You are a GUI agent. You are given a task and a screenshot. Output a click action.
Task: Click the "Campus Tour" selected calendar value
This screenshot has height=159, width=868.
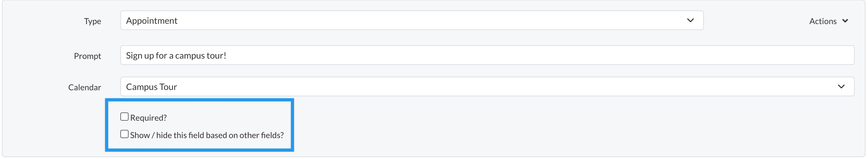point(151,87)
